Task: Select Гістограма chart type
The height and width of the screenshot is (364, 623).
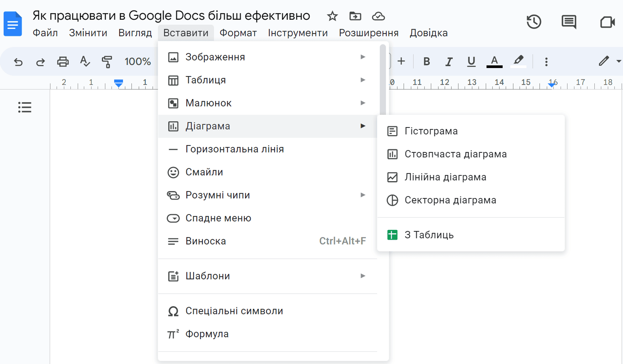Action: pos(471,131)
